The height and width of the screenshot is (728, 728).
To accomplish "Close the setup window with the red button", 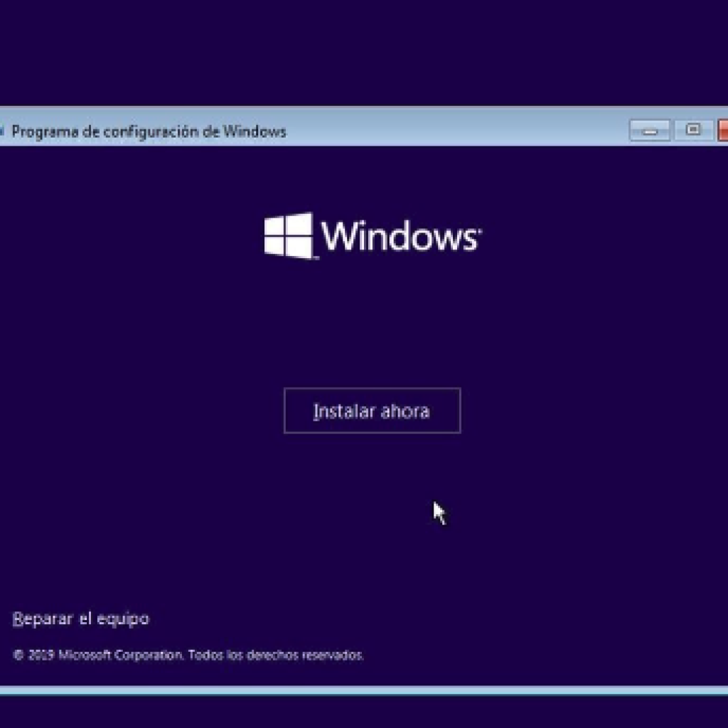I will (723, 131).
